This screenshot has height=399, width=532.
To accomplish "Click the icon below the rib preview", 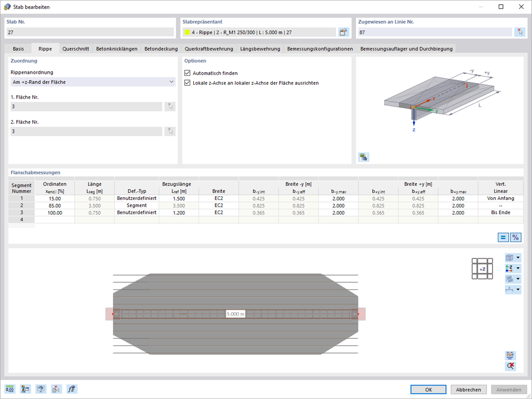I will click(x=364, y=157).
